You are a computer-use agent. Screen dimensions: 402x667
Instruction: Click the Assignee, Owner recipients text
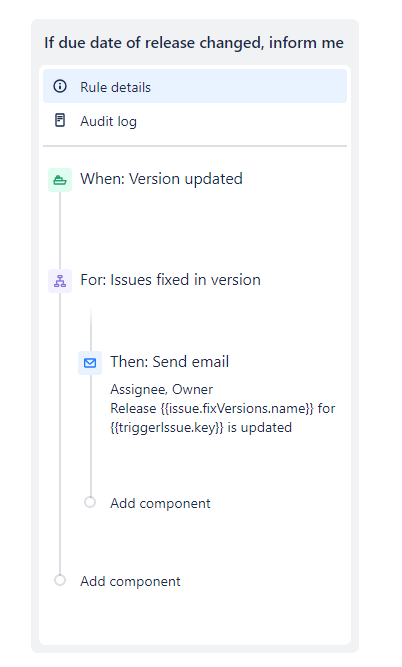pos(162,389)
